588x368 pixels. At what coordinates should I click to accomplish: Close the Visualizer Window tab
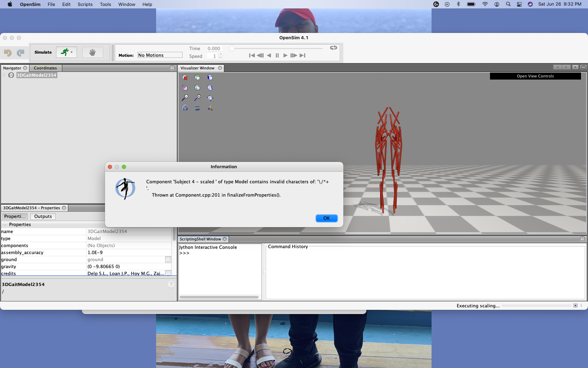[x=220, y=68]
